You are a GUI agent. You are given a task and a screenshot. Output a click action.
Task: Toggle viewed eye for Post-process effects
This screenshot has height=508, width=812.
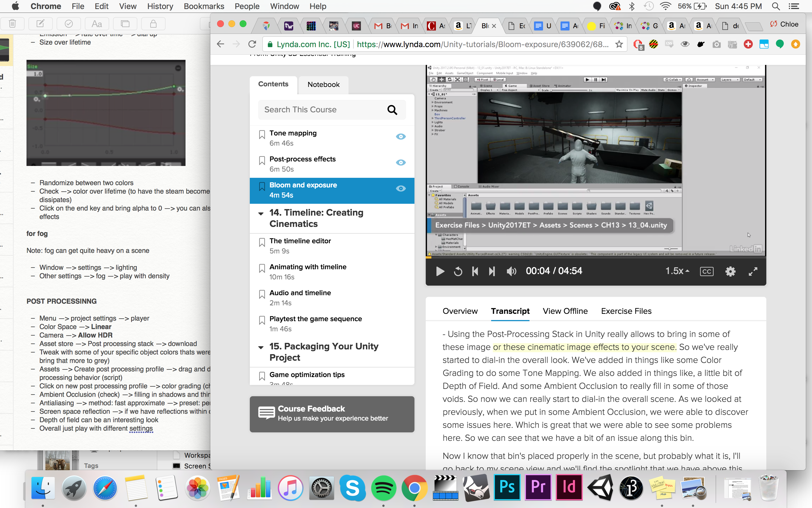click(x=401, y=162)
